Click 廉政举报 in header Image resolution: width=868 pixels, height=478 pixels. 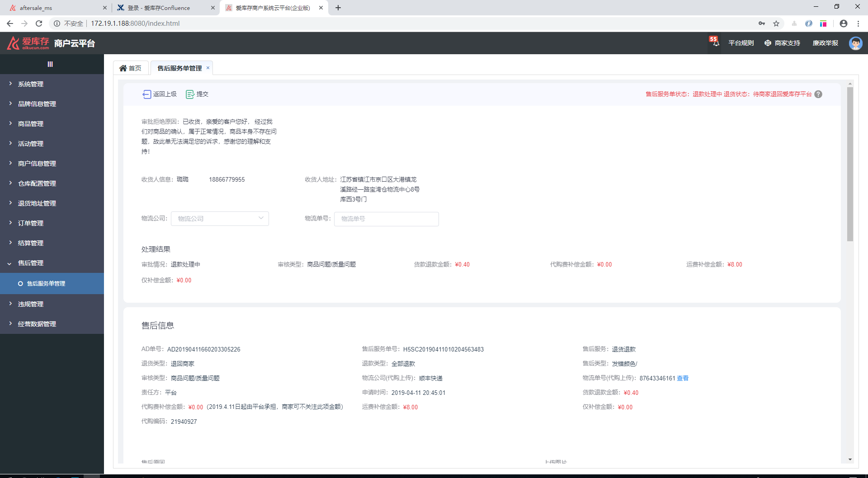(x=826, y=43)
